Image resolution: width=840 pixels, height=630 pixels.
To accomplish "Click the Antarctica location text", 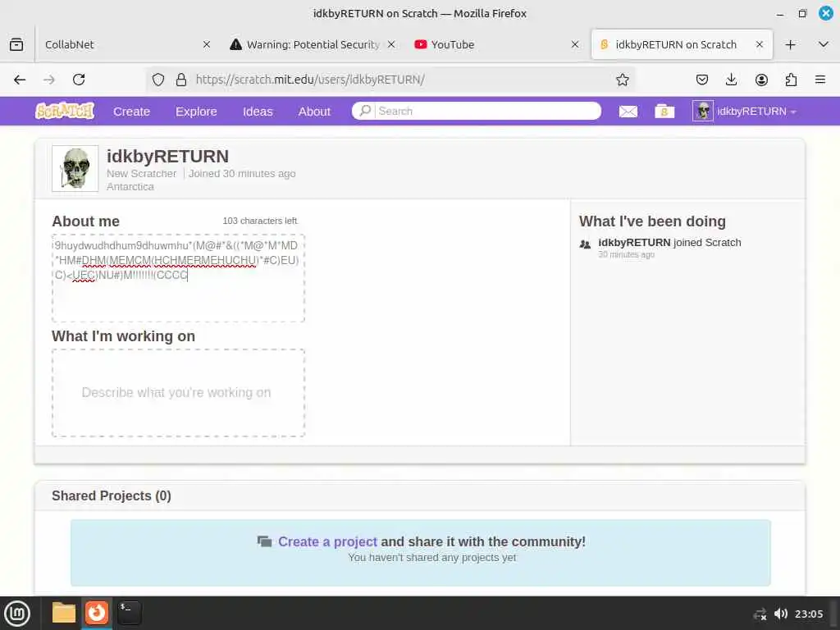I will (x=130, y=186).
